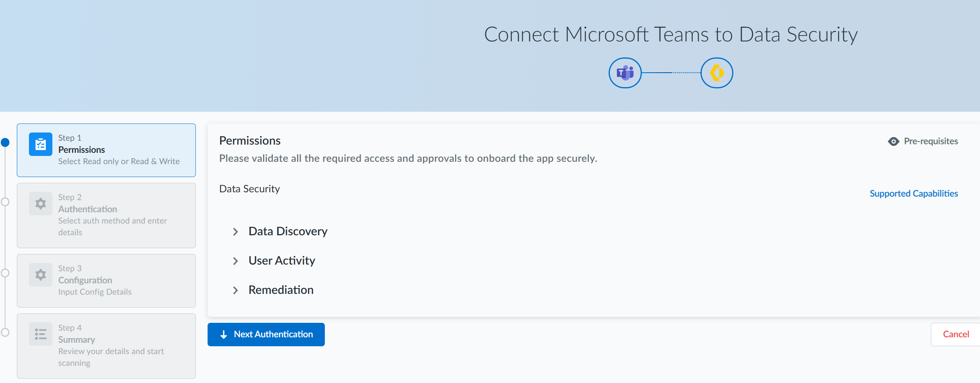Open the Supported Capabilities link
This screenshot has width=980, height=383.
coord(914,193)
